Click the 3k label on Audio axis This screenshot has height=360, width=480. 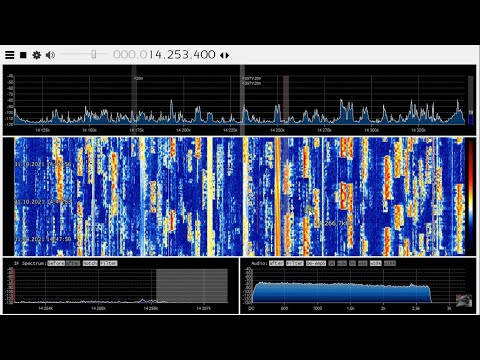[449, 308]
